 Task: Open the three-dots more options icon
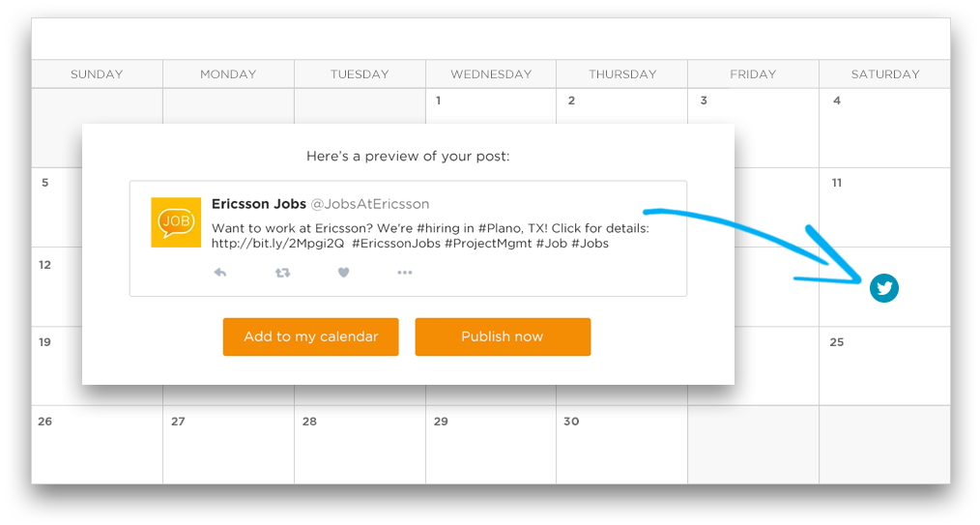tap(404, 273)
